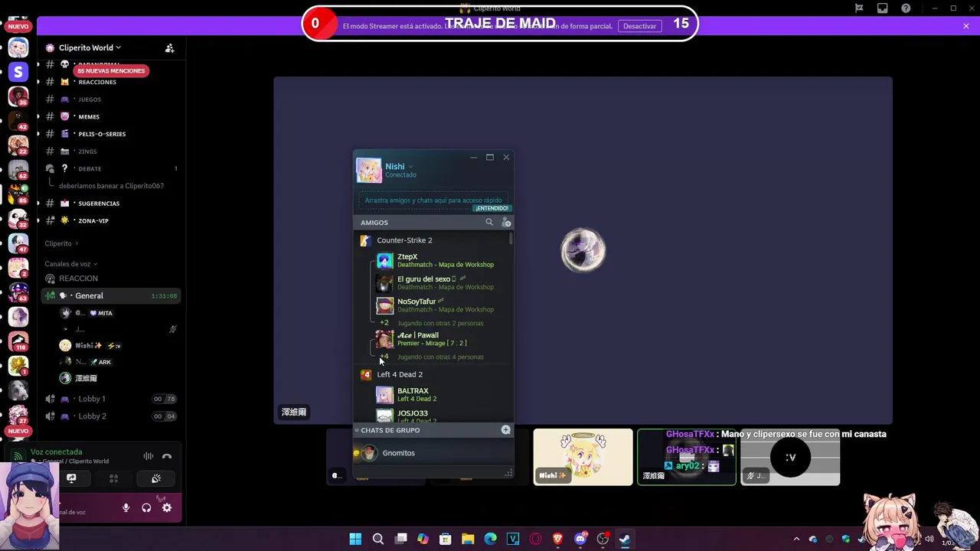Search friends with the magnifier icon
The width and height of the screenshot is (980, 551).
pos(489,222)
